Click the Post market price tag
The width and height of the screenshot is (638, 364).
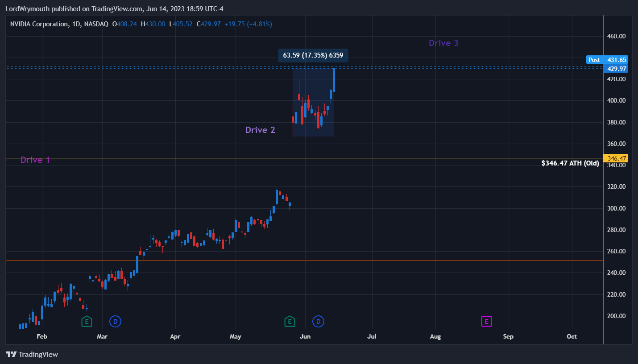tap(594, 60)
